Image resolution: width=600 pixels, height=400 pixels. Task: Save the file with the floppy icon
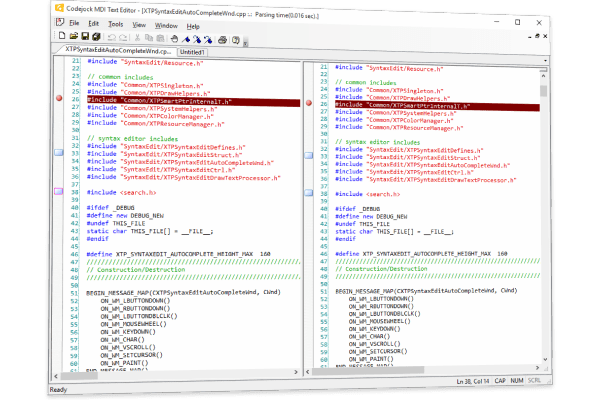85,36
